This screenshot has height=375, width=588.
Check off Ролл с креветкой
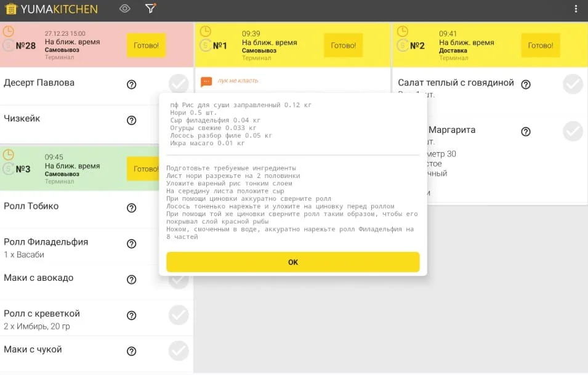tap(179, 315)
